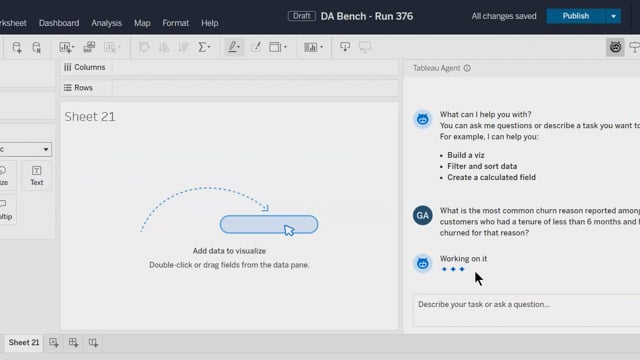640x360 pixels.
Task: Expand the Highlight dropdown arrow
Action: coord(239,47)
